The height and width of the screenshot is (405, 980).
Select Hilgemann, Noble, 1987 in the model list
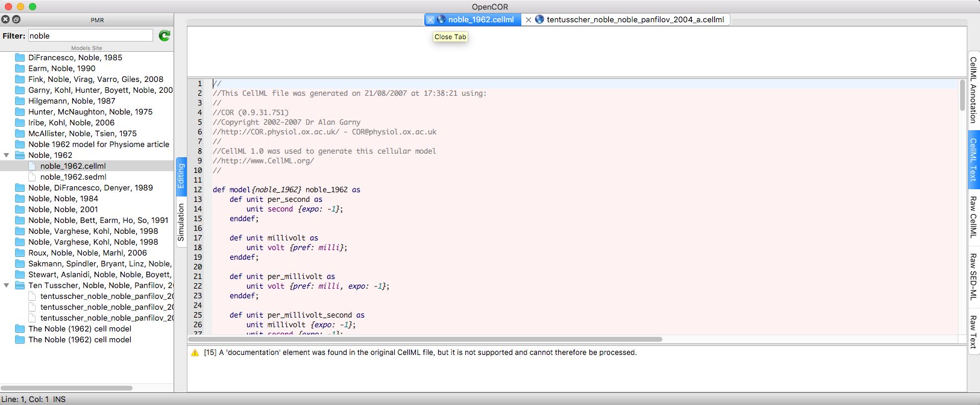point(71,101)
